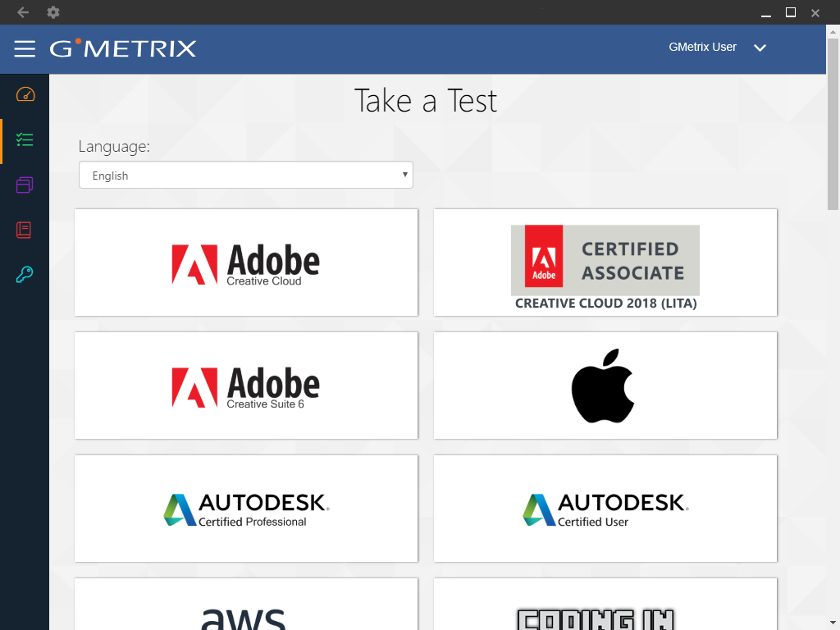Screen dimensions: 840x630
Task: Click the GMetrix User name
Action: pyautogui.click(x=702, y=47)
